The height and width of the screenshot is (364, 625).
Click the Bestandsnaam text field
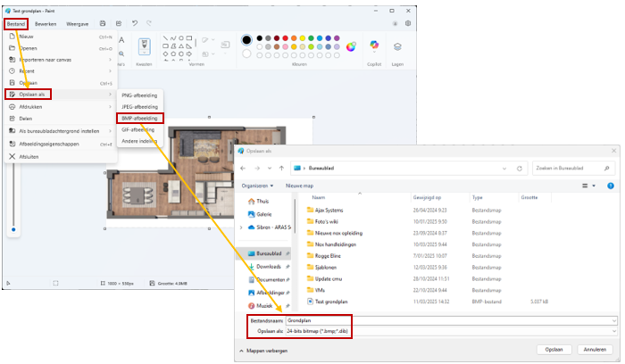pos(455,319)
